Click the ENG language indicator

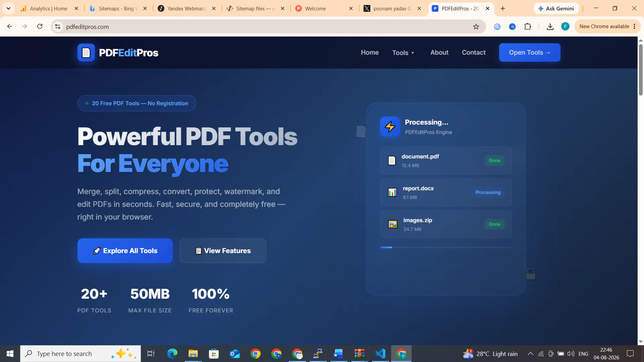click(x=583, y=354)
